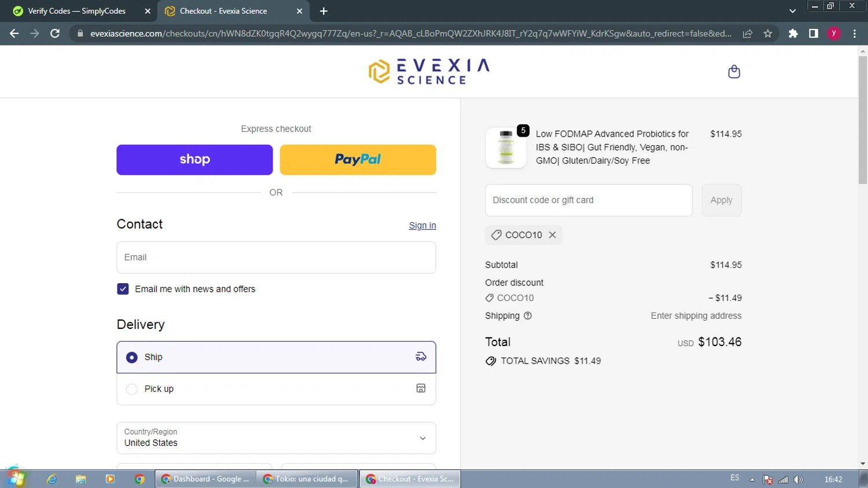Click the subtotal value $114.95
The width and height of the screenshot is (868, 488).
(726, 265)
